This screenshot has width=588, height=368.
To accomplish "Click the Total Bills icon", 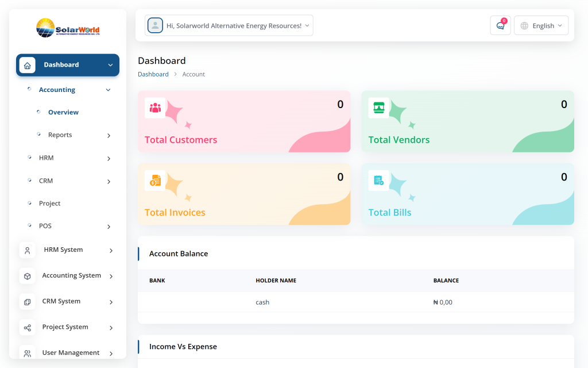I will point(379,181).
